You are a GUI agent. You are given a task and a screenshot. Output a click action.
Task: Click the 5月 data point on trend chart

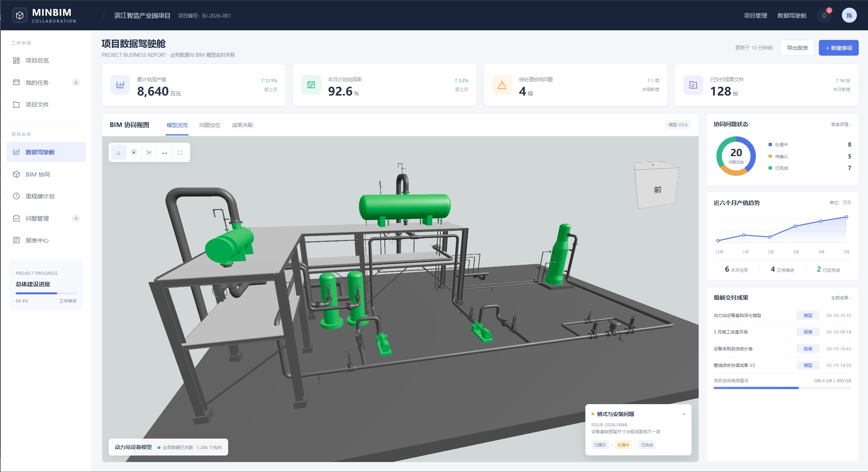tap(846, 217)
